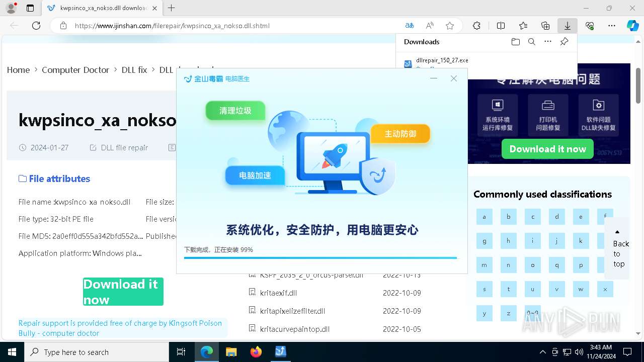Click Download it now in blue banner
The height and width of the screenshot is (362, 644).
tap(547, 149)
